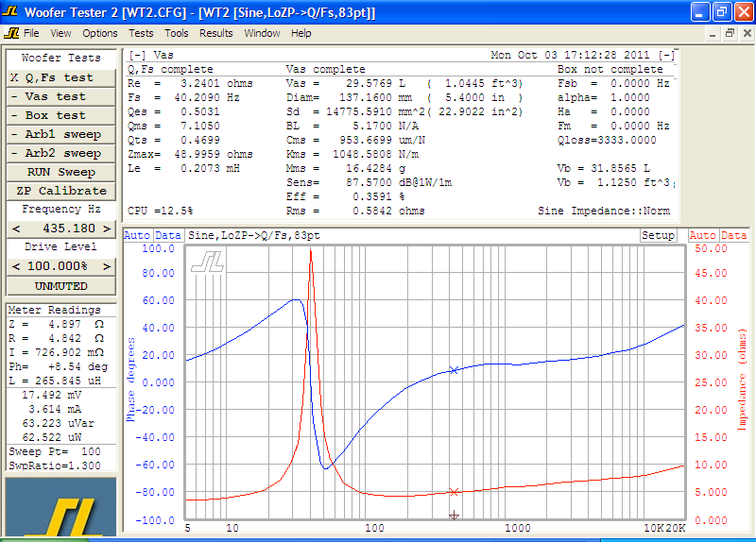The width and height of the screenshot is (756, 542).
Task: Collapse the Vas panel with the left [-]
Action: coord(137,55)
